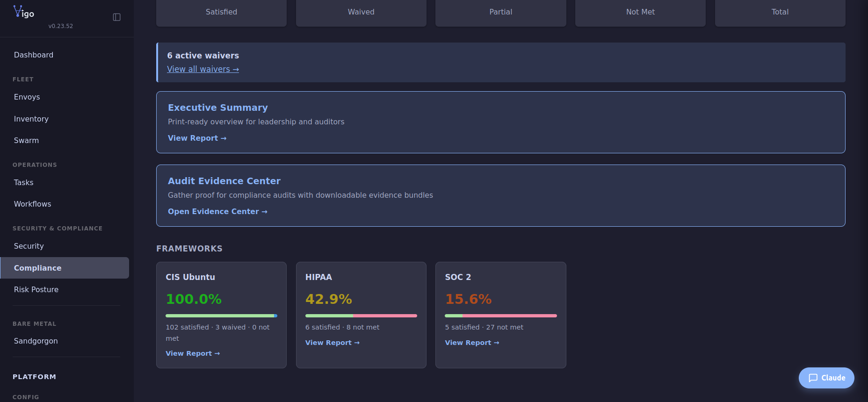Image resolution: width=868 pixels, height=402 pixels.
Task: Select Compliance menu item
Action: click(x=65, y=268)
